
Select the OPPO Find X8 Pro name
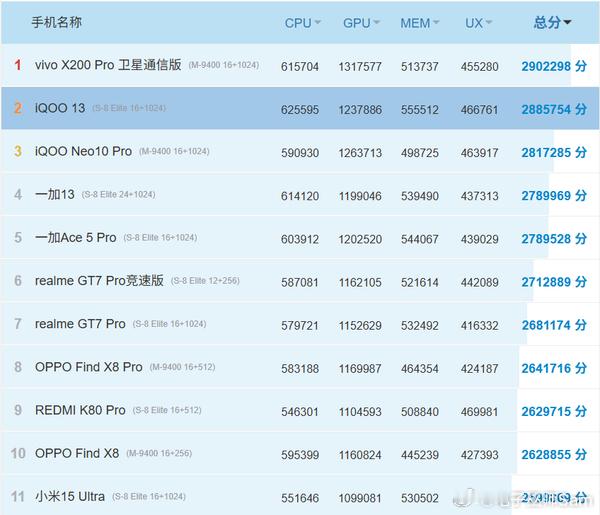click(88, 367)
